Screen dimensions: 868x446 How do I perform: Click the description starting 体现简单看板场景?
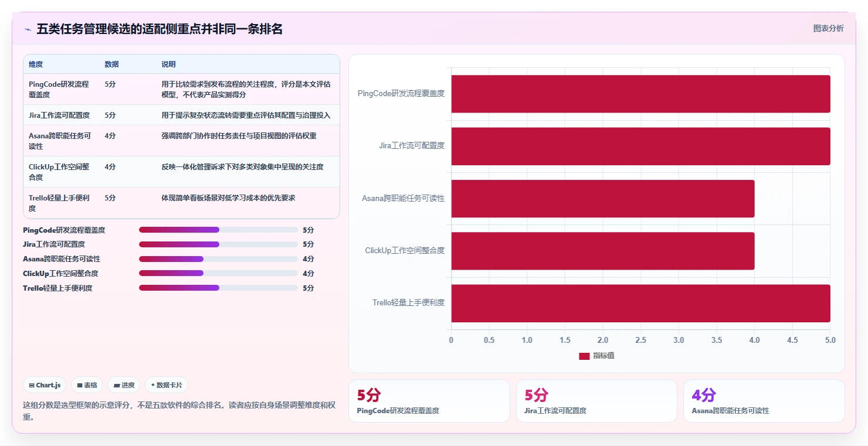click(229, 198)
